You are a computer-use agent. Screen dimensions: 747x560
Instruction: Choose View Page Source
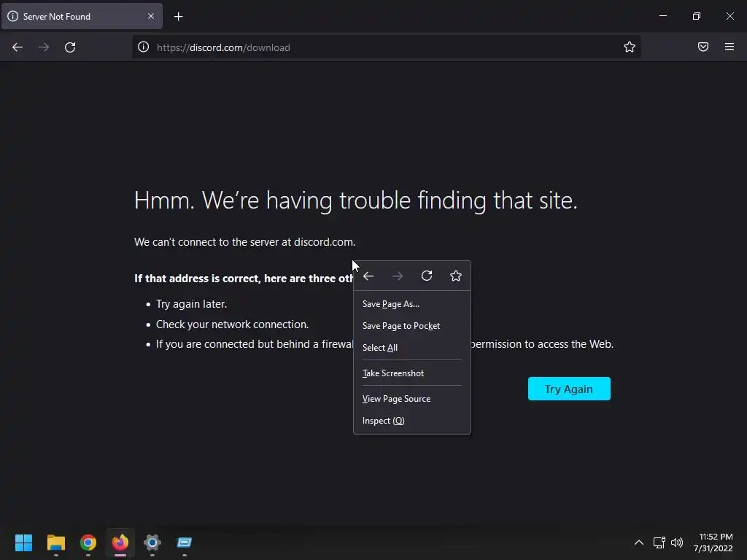tap(412, 399)
